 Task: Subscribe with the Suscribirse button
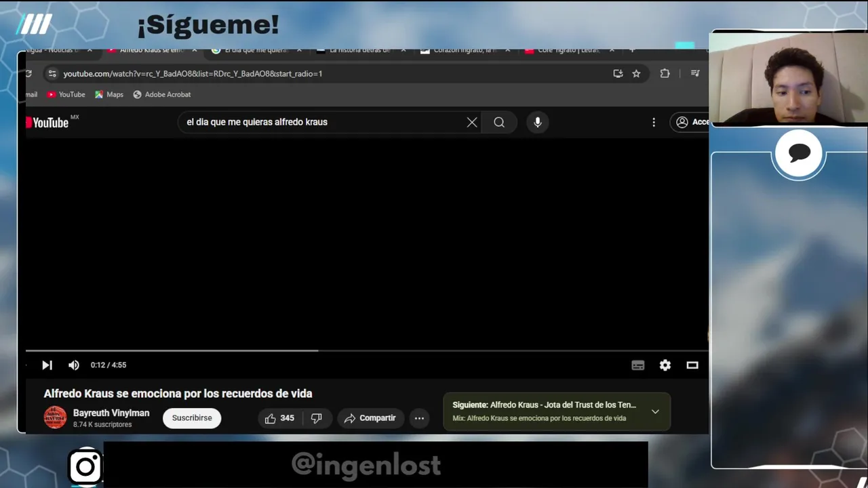pyautogui.click(x=192, y=418)
